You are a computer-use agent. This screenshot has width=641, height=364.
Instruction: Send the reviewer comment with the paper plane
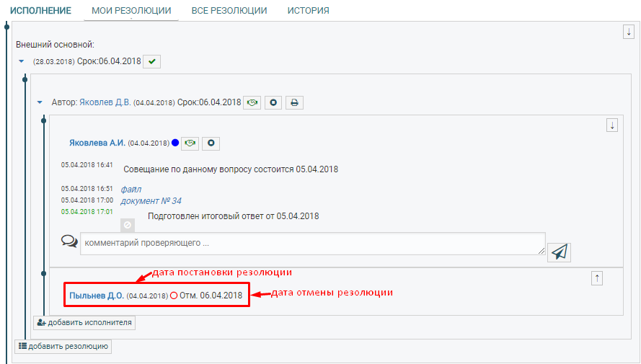(x=559, y=251)
